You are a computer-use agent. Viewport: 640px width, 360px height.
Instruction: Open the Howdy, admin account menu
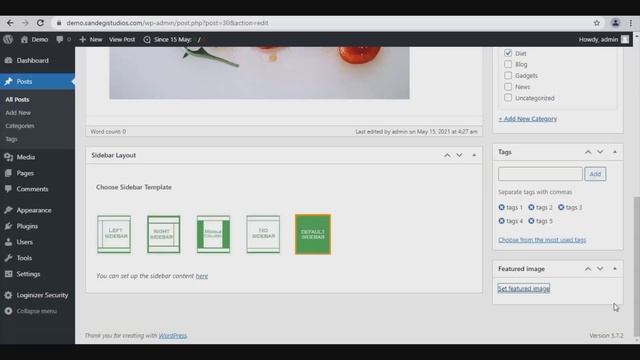pos(603,40)
